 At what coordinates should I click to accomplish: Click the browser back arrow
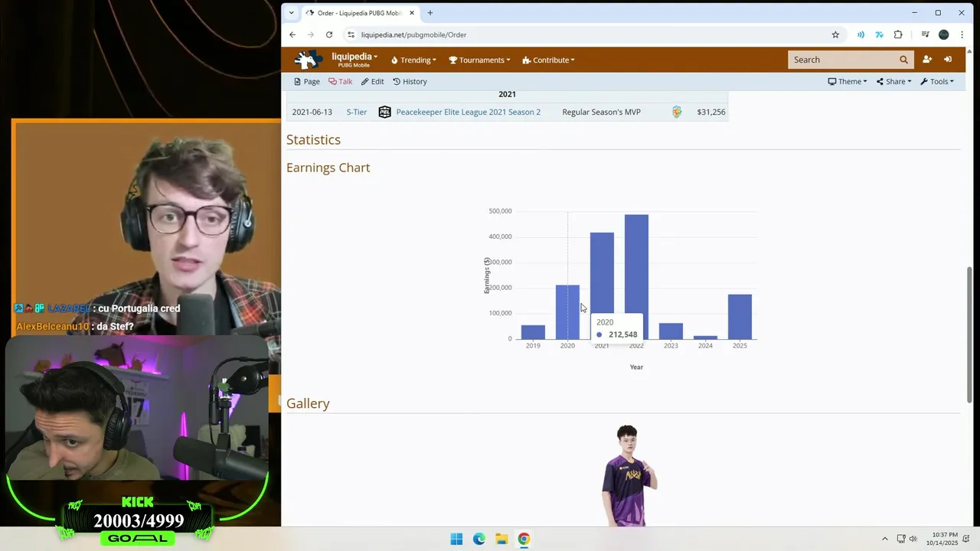[x=292, y=34]
